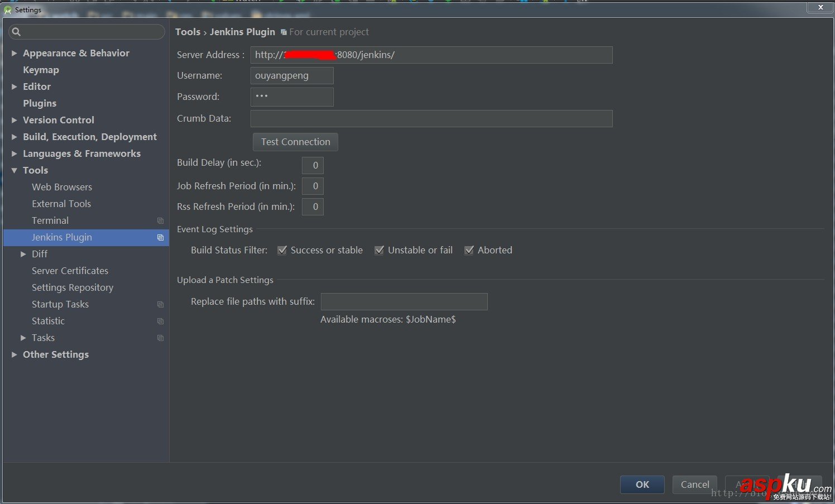
Task: Open the Keymap settings page
Action: pos(41,70)
